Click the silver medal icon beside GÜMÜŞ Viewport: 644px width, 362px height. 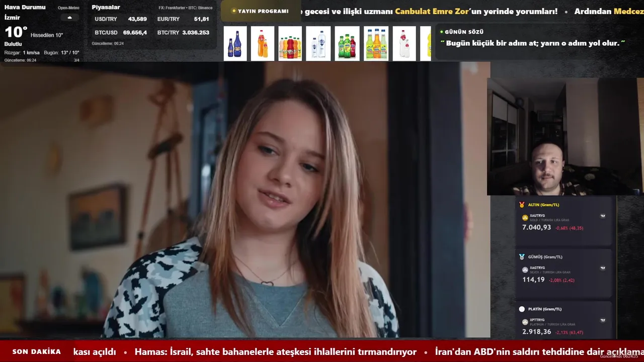(522, 257)
